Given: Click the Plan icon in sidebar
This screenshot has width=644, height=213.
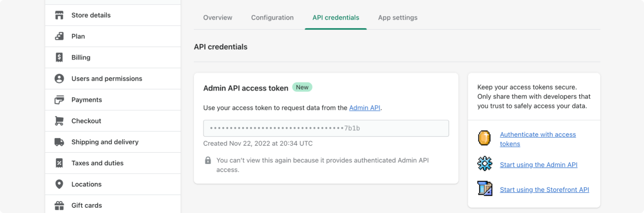Looking at the screenshot, I should [59, 36].
